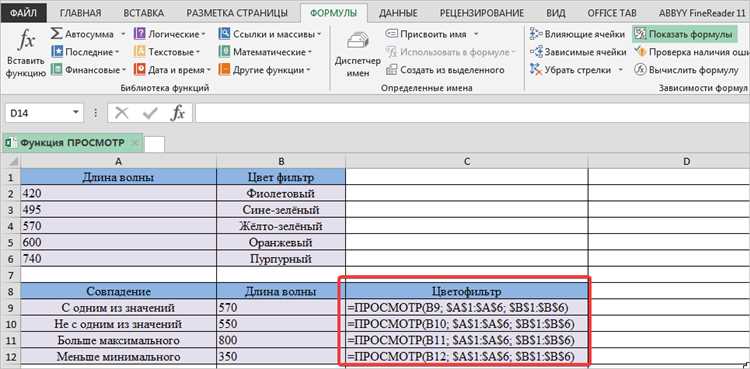Viewport: 750px width, 369px height.
Task: Open the Математические functions icon
Action: pyautogui.click(x=224, y=52)
